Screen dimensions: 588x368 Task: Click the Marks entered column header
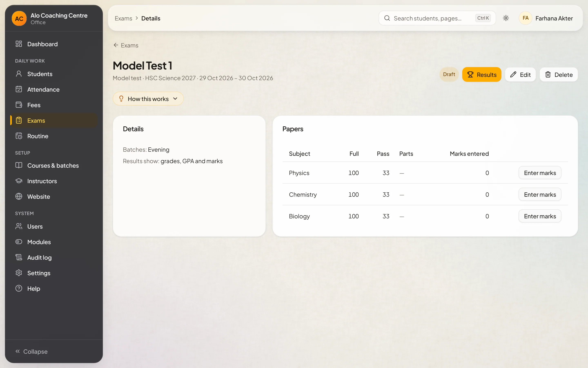(469, 154)
